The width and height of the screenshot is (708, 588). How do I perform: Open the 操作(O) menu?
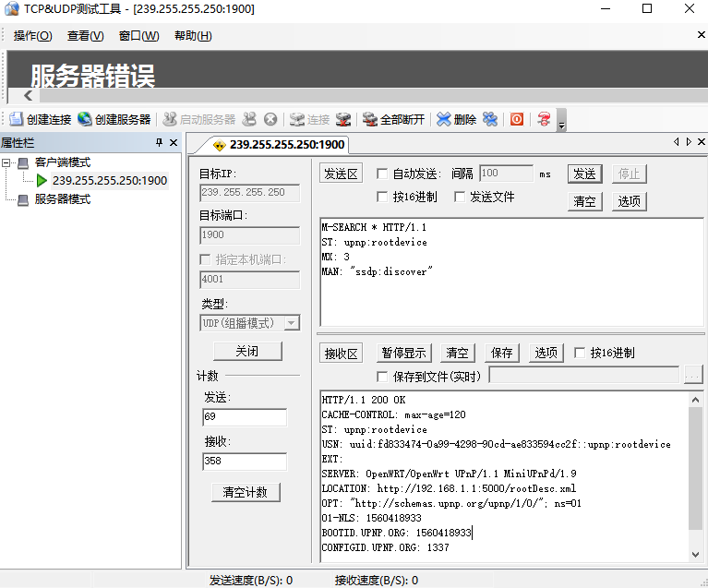pyautogui.click(x=33, y=36)
